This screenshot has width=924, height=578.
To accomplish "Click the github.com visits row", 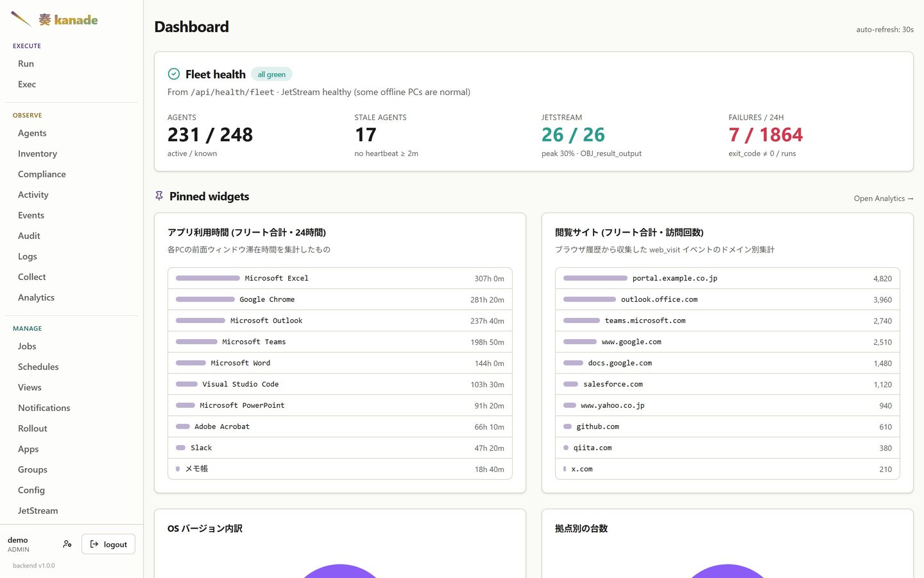I will [728, 426].
